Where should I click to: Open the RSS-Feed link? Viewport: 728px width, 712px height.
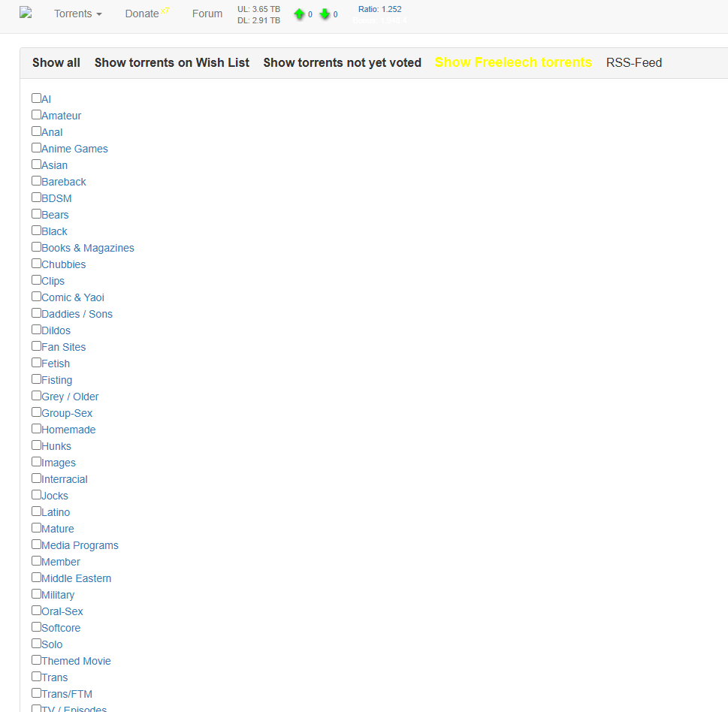tap(634, 63)
